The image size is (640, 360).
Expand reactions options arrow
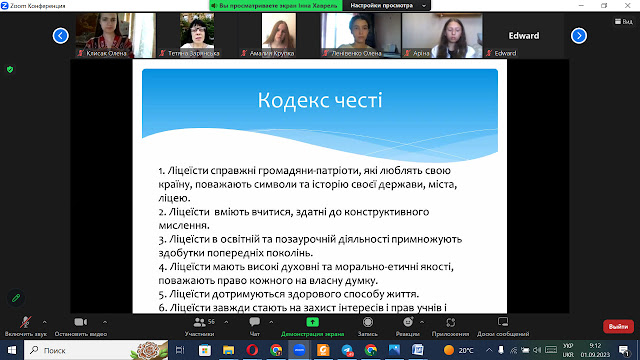pos(422,322)
